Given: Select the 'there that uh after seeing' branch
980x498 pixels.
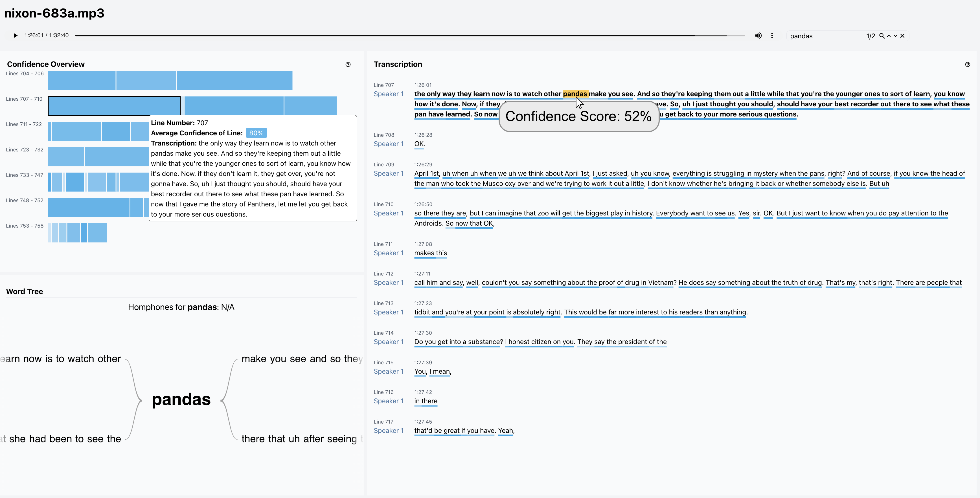Looking at the screenshot, I should [x=299, y=439].
